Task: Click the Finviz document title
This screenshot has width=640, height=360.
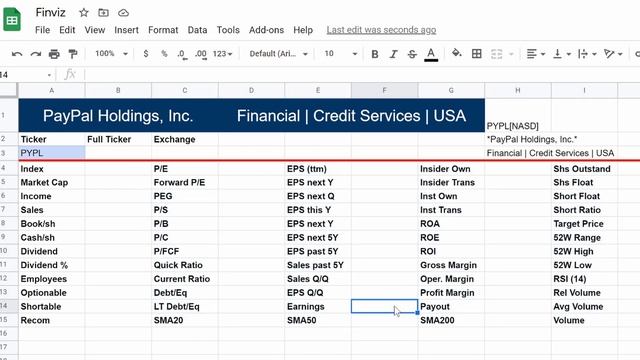Action: tap(50, 13)
